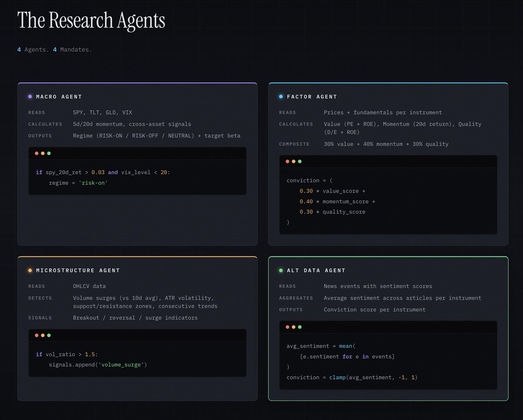The height and width of the screenshot is (420, 523).
Task: Select the MICROSTRUCTURE AGENT card title
Action: coord(78,271)
